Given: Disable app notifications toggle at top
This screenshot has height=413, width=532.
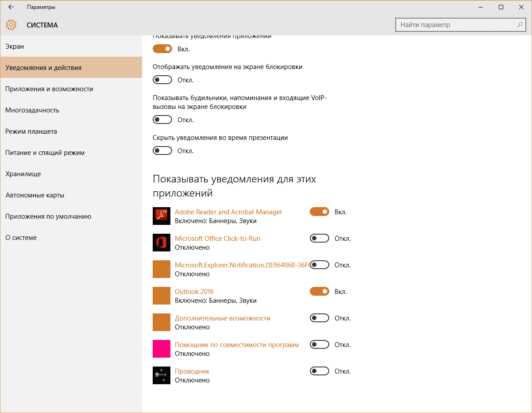Looking at the screenshot, I should pyautogui.click(x=162, y=49).
